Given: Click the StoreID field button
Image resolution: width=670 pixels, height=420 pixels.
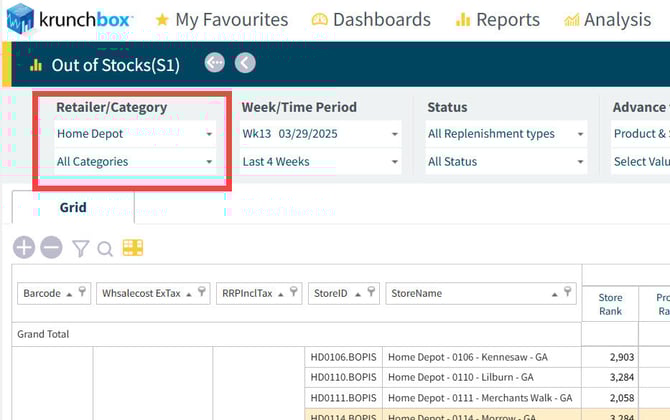Looking at the screenshot, I should click(344, 294).
